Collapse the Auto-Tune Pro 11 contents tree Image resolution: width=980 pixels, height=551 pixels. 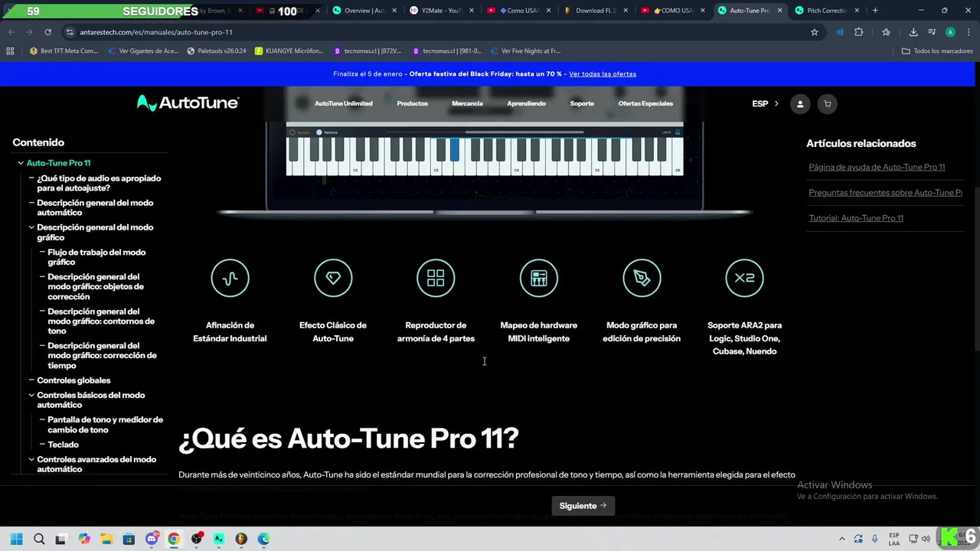coord(21,163)
